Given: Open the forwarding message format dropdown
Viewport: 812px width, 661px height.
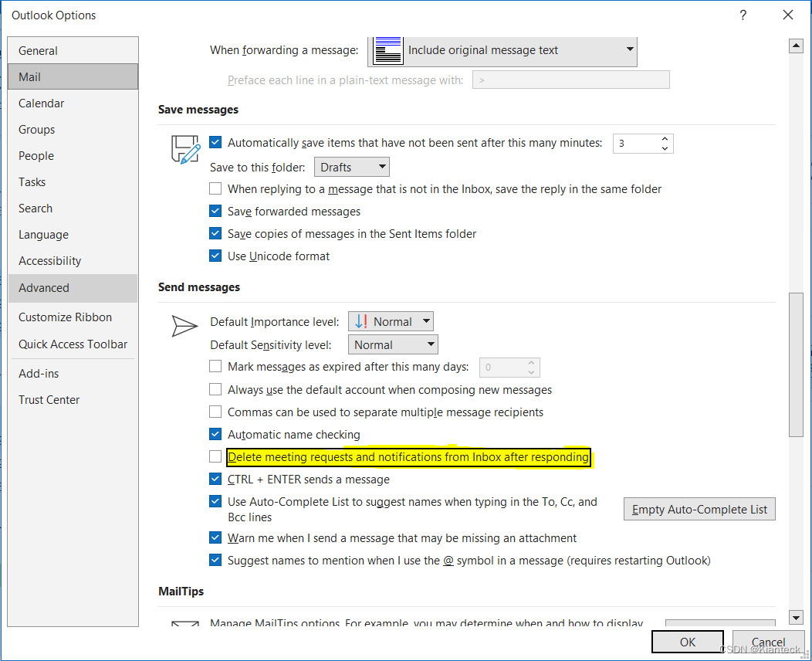Looking at the screenshot, I should pyautogui.click(x=502, y=51).
